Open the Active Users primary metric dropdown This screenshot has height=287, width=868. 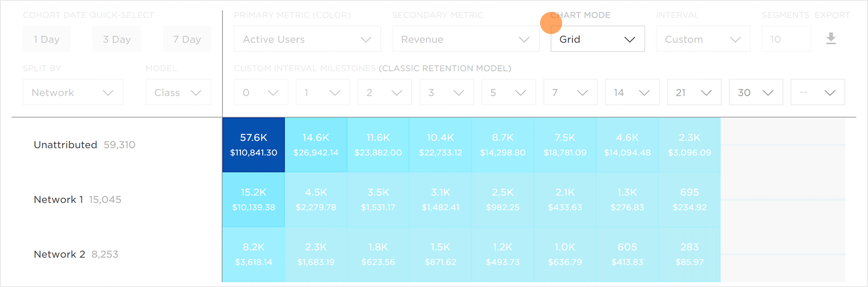click(307, 39)
